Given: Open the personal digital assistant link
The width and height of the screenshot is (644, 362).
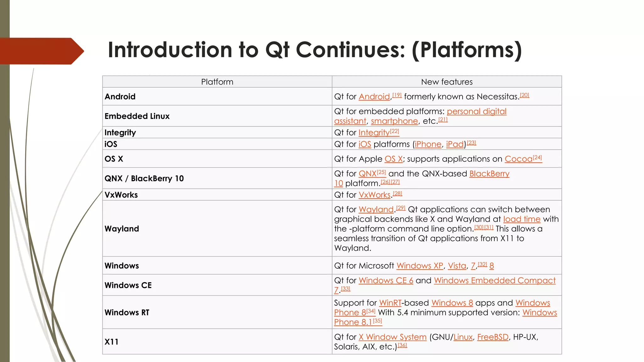Looking at the screenshot, I should 476,112.
